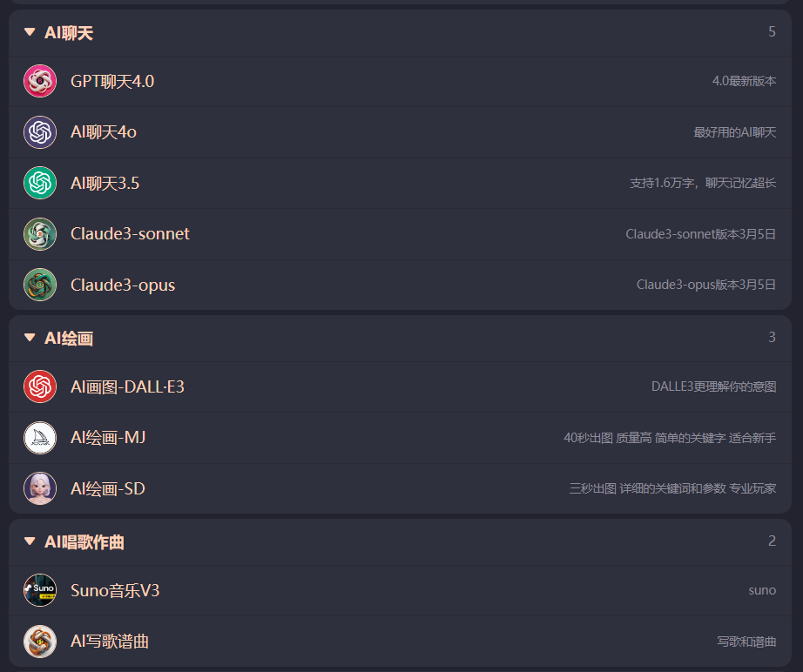Click the Claude3-sonnet circular icon

pyautogui.click(x=40, y=233)
